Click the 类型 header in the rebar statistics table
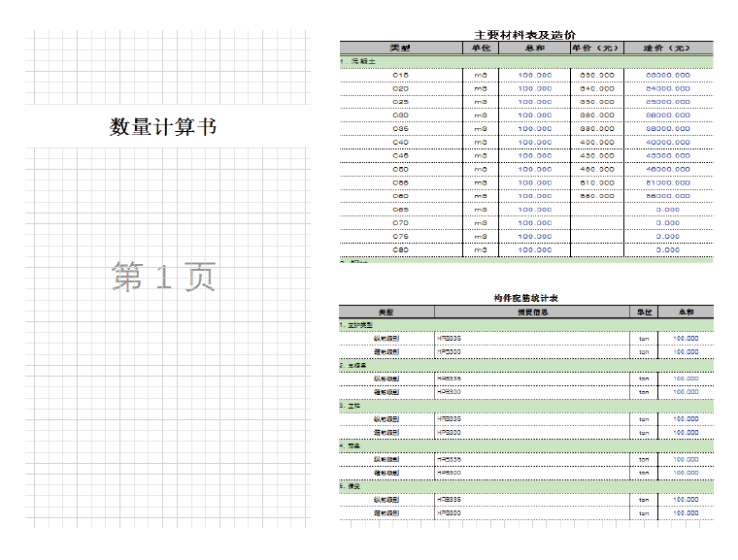This screenshot has width=738, height=560. coord(386,312)
